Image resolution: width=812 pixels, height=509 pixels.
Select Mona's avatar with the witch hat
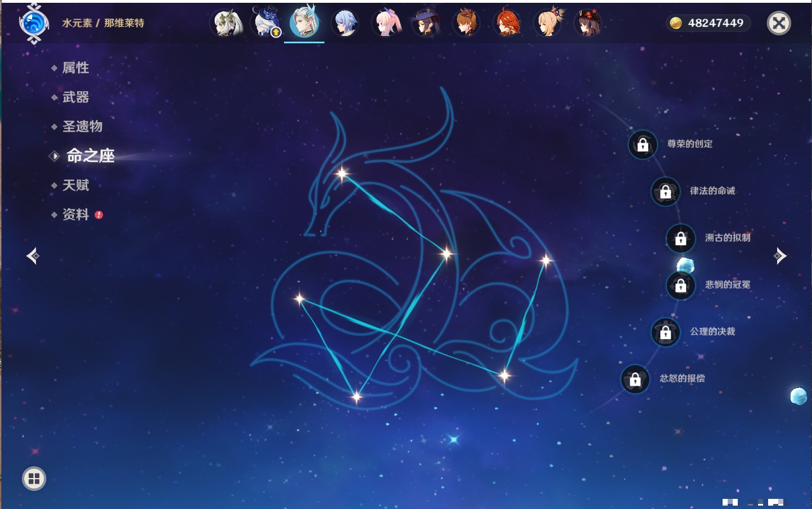(426, 24)
